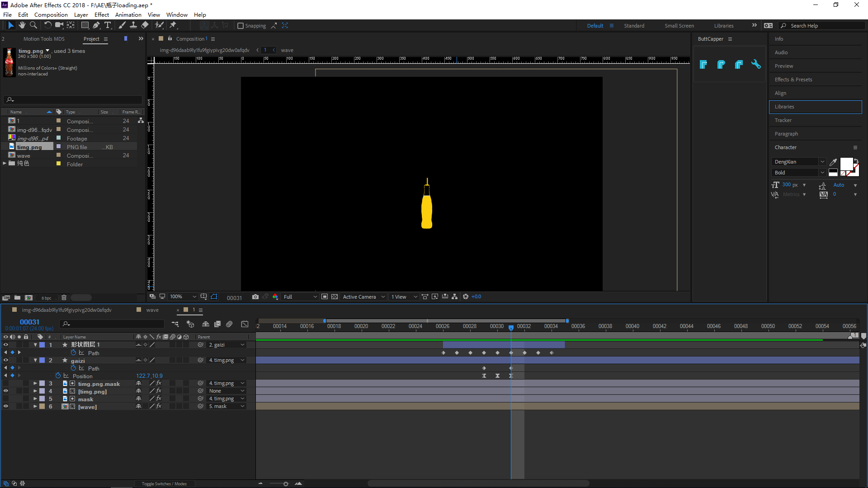Click the snapshot camera icon

point(255,297)
